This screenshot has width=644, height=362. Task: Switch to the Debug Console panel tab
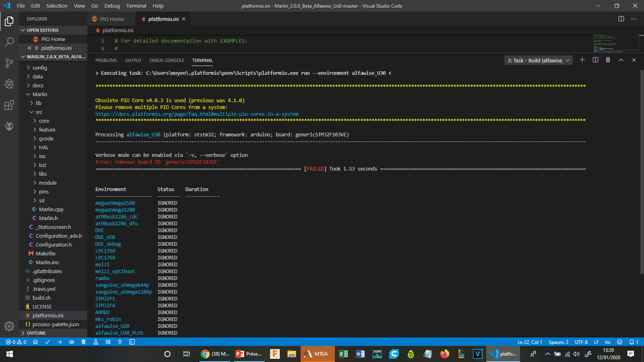point(167,60)
